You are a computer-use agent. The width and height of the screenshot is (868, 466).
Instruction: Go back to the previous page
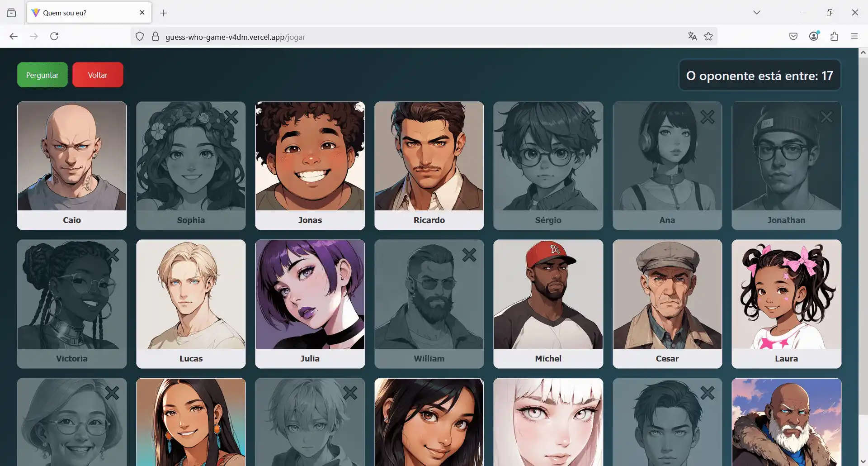point(14,36)
